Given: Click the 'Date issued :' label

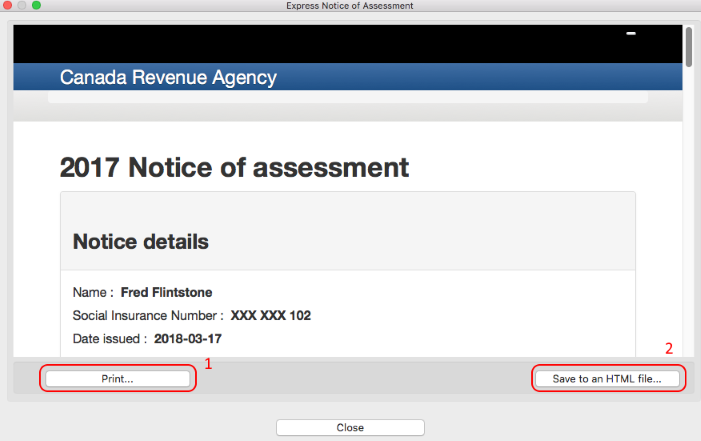Looking at the screenshot, I should [110, 339].
